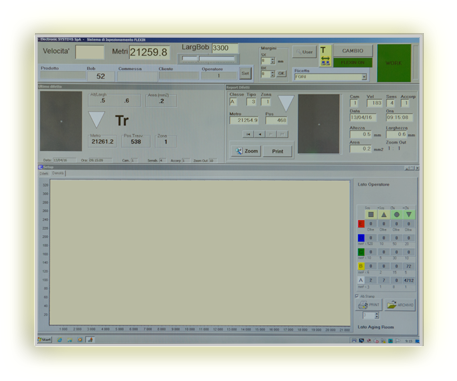Increase the upper Margini stepper value
The width and height of the screenshot is (457, 381).
(x=273, y=59)
